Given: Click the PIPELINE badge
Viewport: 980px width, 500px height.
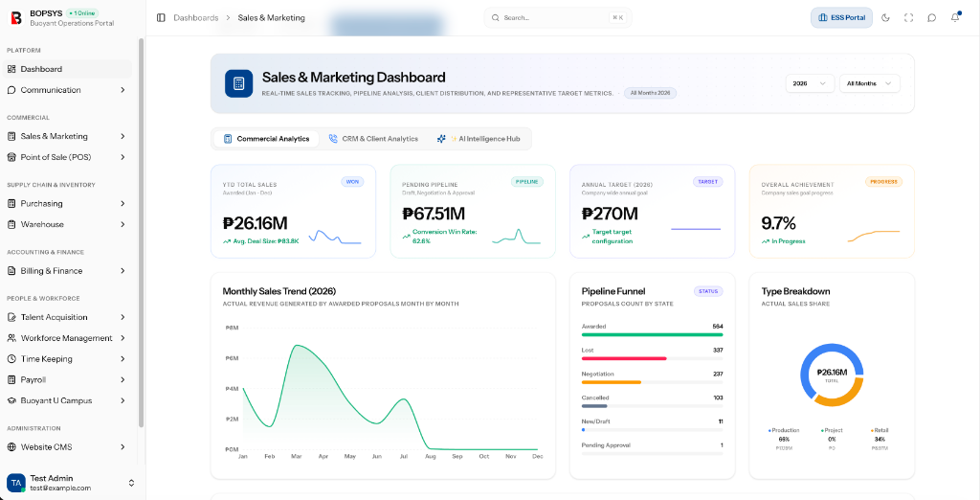Looking at the screenshot, I should point(527,182).
